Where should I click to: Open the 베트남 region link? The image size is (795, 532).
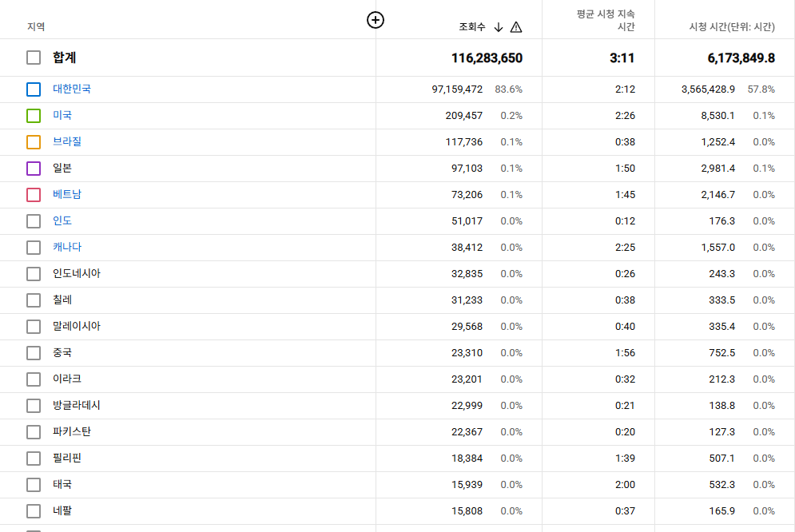(x=67, y=194)
